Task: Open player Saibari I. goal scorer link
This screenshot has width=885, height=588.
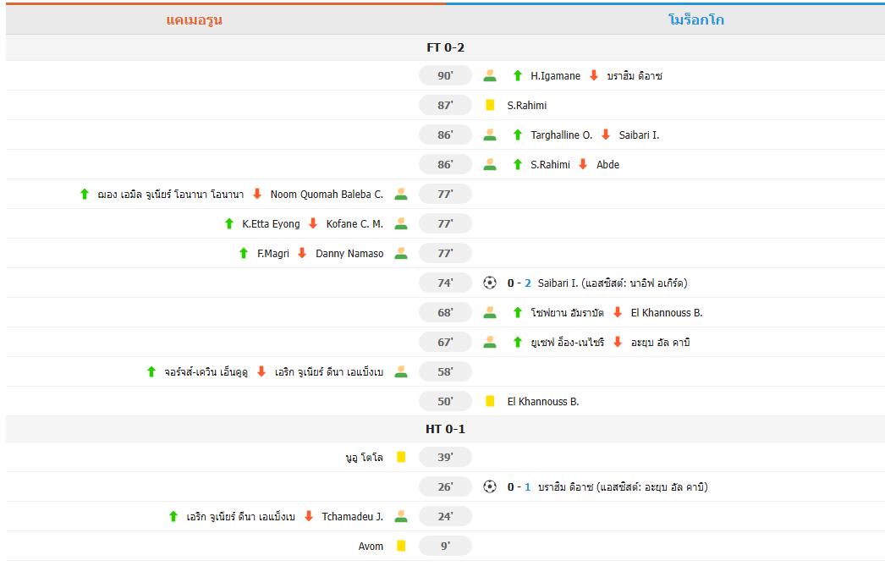Action: click(558, 283)
